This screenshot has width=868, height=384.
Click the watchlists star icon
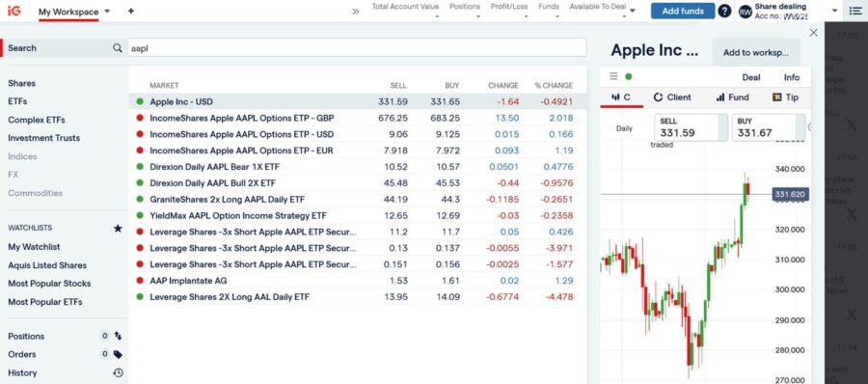[118, 228]
